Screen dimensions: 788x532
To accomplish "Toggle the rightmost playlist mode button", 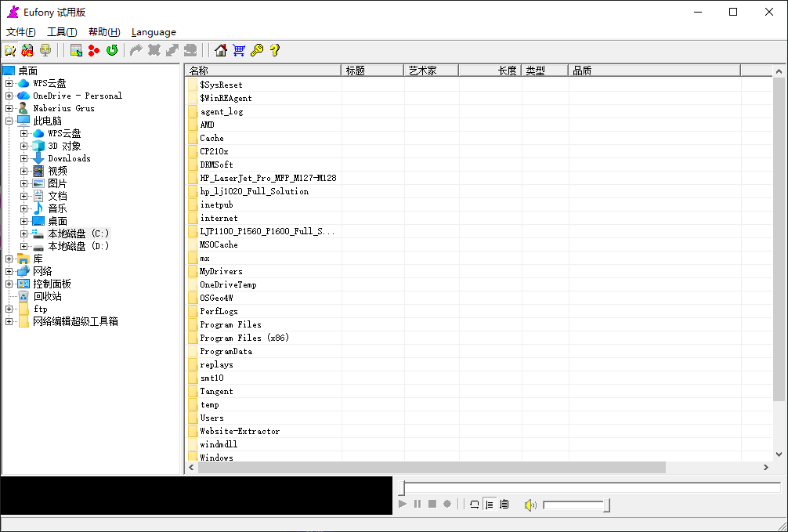I will click(504, 504).
